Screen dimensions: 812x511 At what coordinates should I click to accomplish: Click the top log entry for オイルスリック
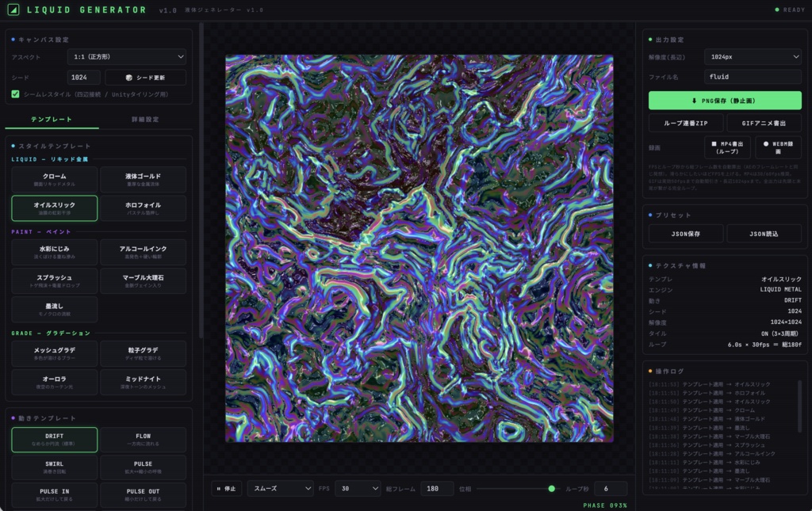tap(710, 384)
